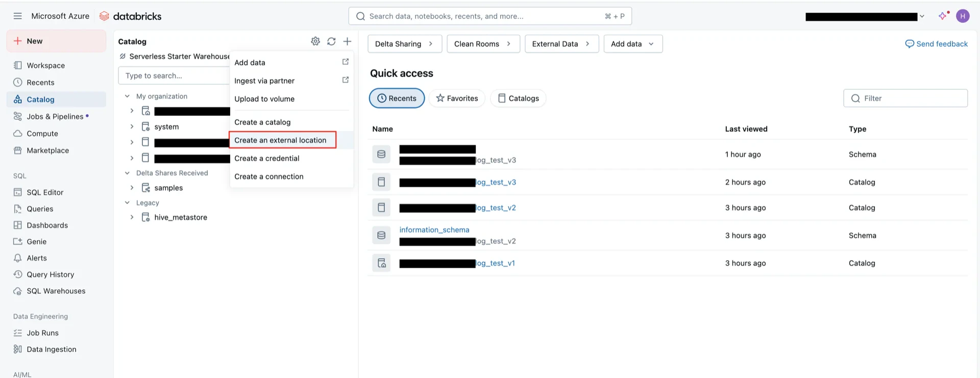Click the Last viewed column header
The image size is (980, 378).
pos(746,129)
